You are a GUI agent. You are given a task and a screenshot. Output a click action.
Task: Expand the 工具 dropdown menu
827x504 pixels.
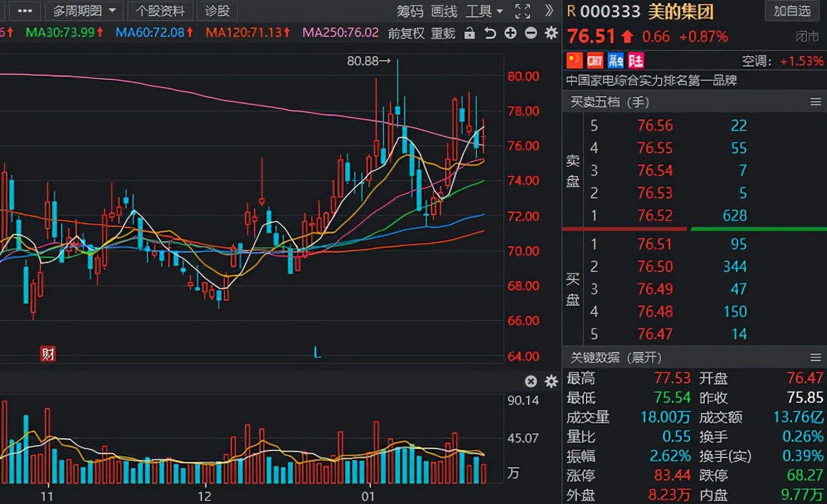484,11
